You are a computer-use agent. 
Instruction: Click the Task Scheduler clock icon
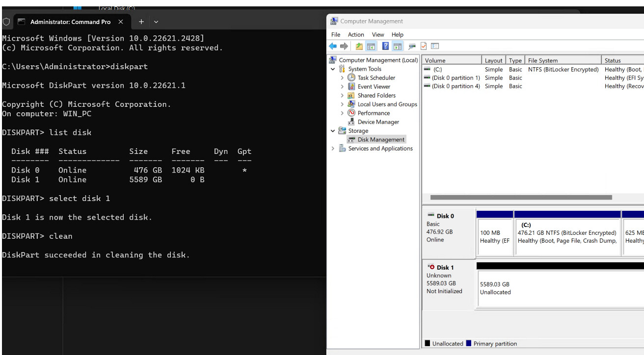[351, 77]
